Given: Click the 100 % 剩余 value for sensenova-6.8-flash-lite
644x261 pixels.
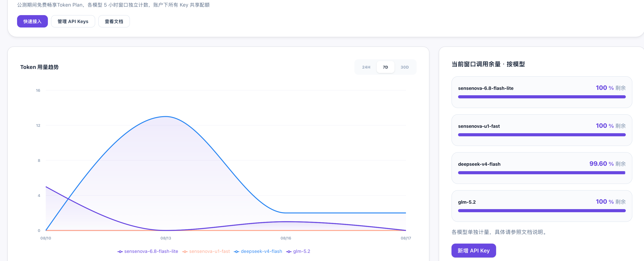Looking at the screenshot, I should pos(611,88).
